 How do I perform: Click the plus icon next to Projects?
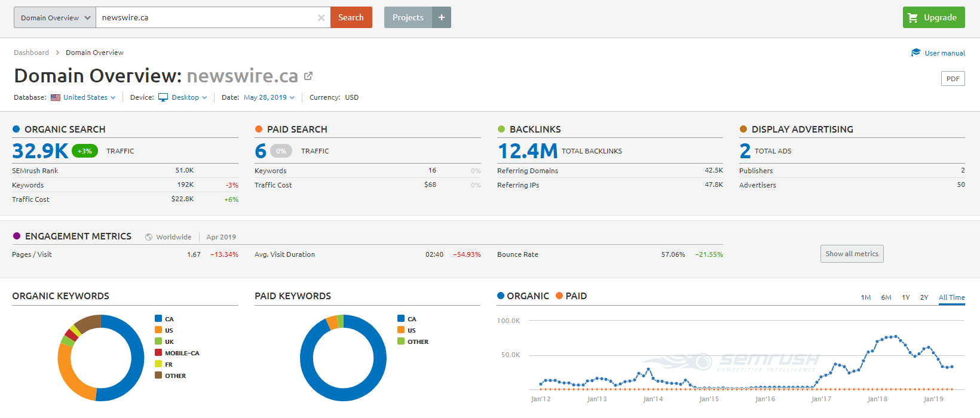coord(442,17)
